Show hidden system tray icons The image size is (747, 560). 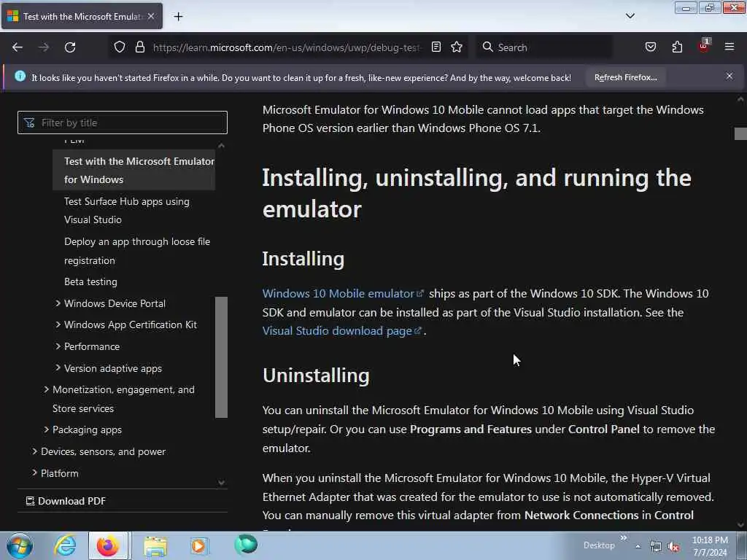click(638, 546)
